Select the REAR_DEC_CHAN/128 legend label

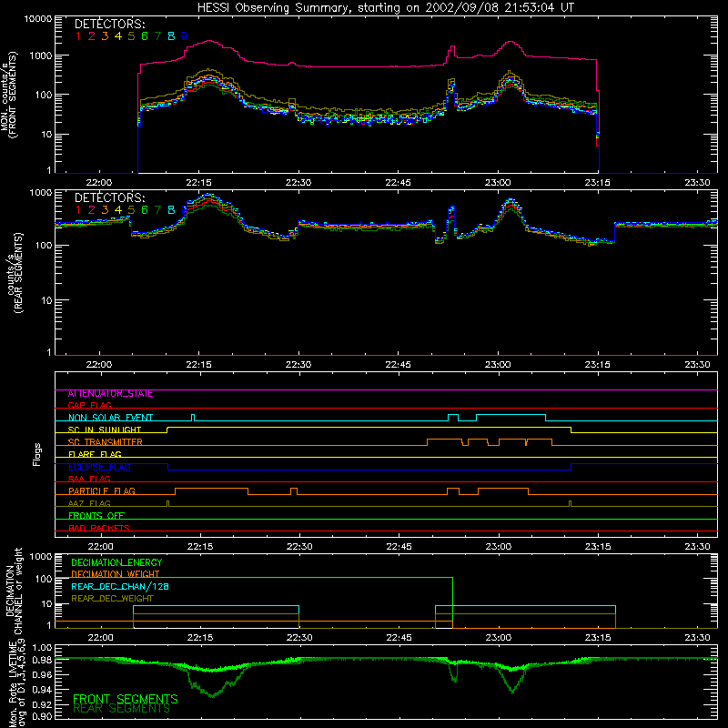[x=120, y=587]
